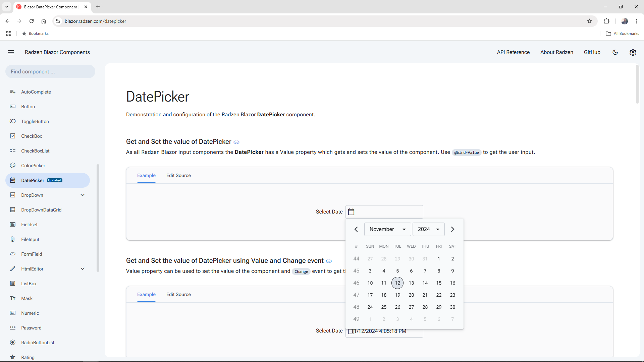Screen dimensions: 644x362
Task: Open API Reference link
Action: pyautogui.click(x=513, y=52)
